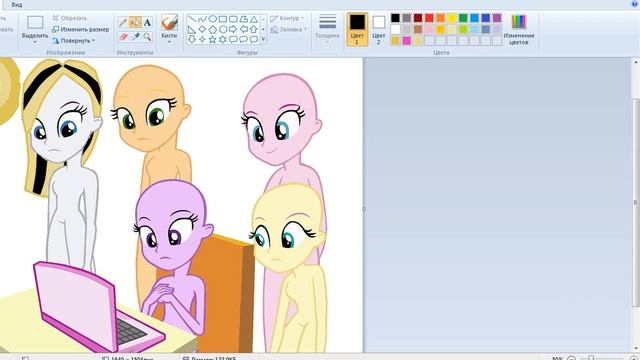Choose the Five-point star shape

[213, 40]
